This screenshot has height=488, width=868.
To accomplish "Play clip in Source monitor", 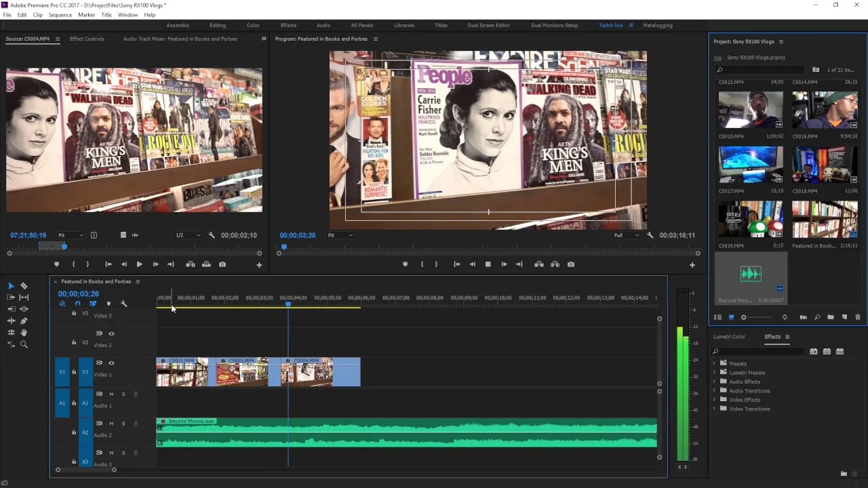I will coord(139,264).
